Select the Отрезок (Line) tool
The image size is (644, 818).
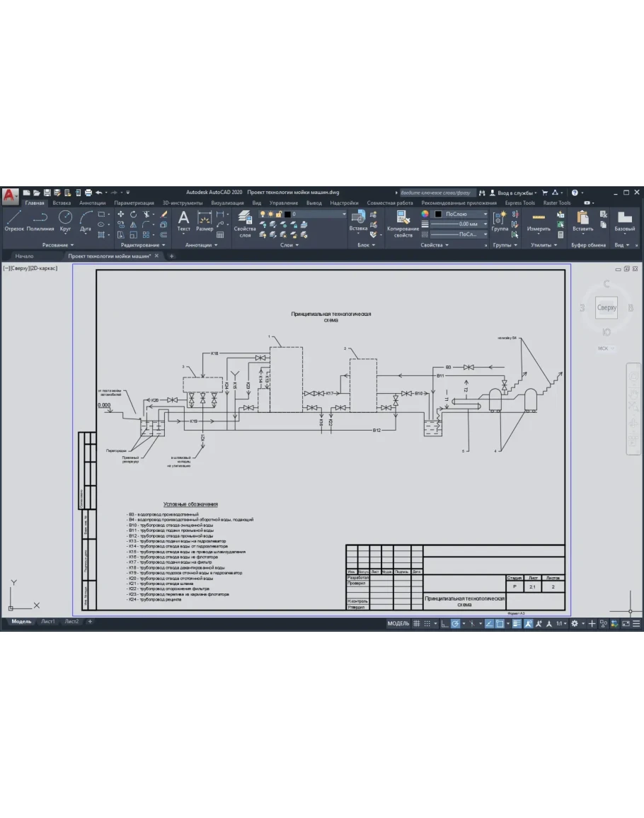(14, 220)
